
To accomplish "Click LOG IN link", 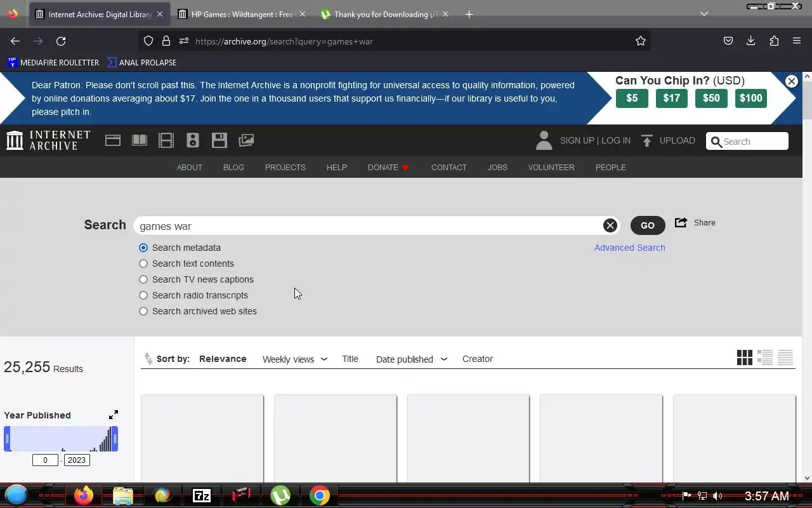I will 616,140.
